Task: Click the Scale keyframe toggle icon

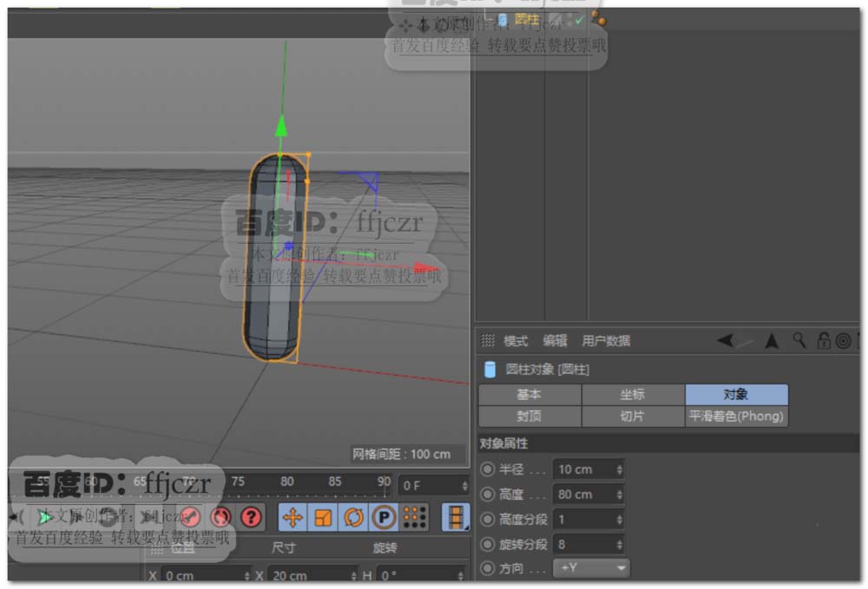Action: [x=323, y=518]
